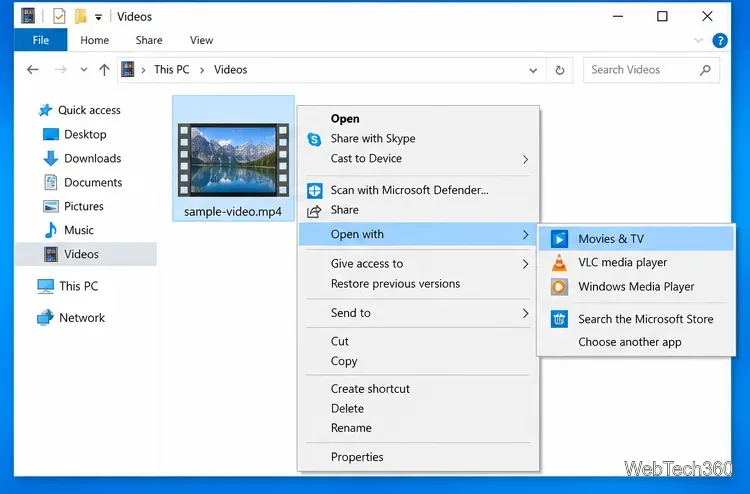Click the sample-video.mp4 file name

pyautogui.click(x=233, y=212)
